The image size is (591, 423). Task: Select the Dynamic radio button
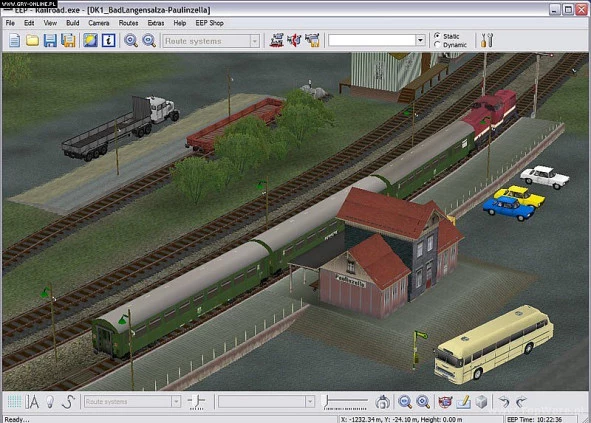[x=437, y=44]
